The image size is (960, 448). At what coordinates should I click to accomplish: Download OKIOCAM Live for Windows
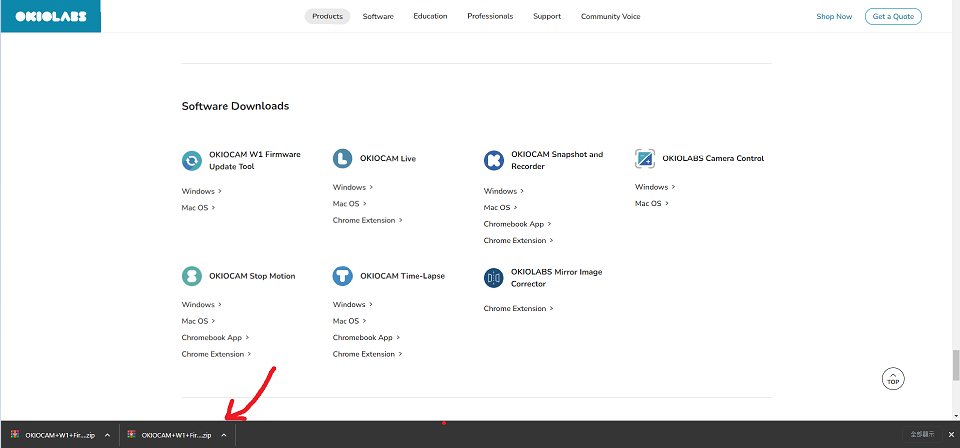click(353, 187)
